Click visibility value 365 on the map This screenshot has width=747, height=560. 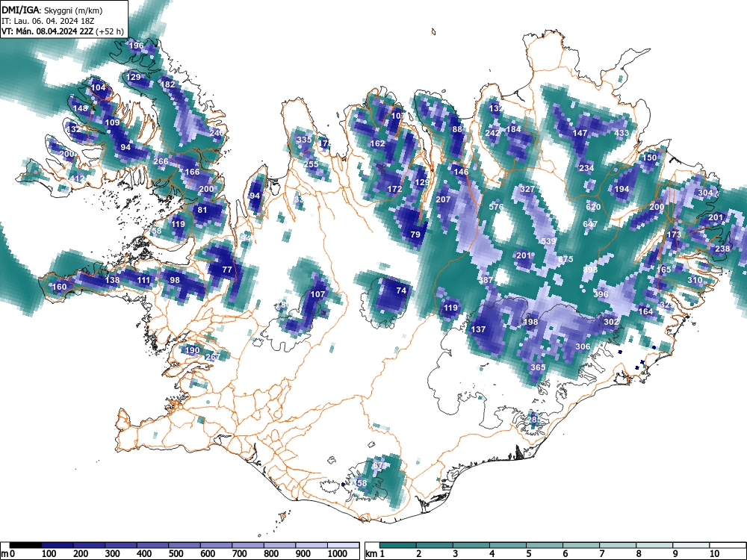pos(538,367)
